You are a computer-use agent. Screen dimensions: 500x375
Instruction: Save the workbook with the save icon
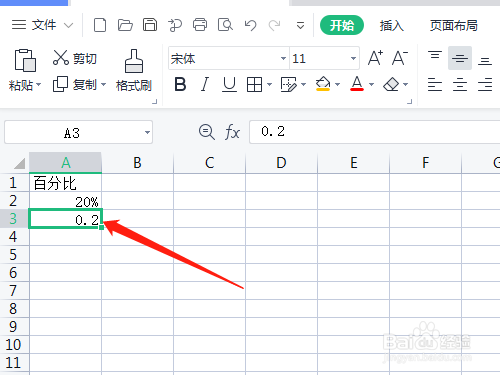(150, 25)
